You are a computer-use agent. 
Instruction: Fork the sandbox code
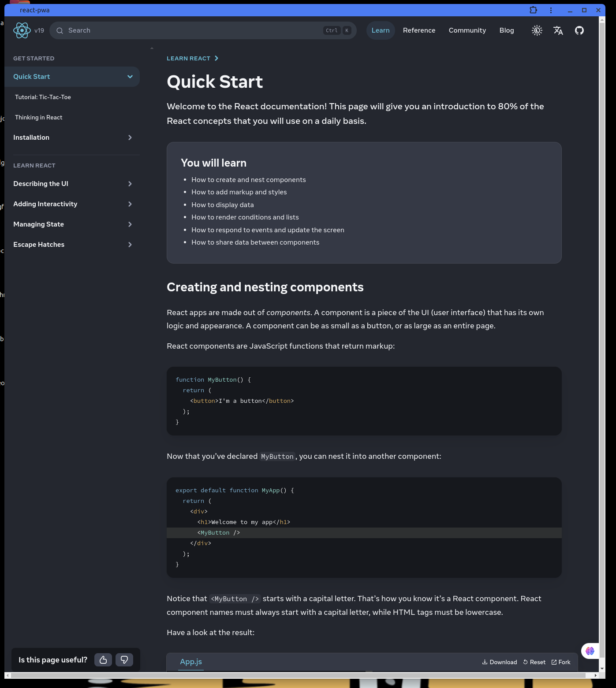pos(561,662)
